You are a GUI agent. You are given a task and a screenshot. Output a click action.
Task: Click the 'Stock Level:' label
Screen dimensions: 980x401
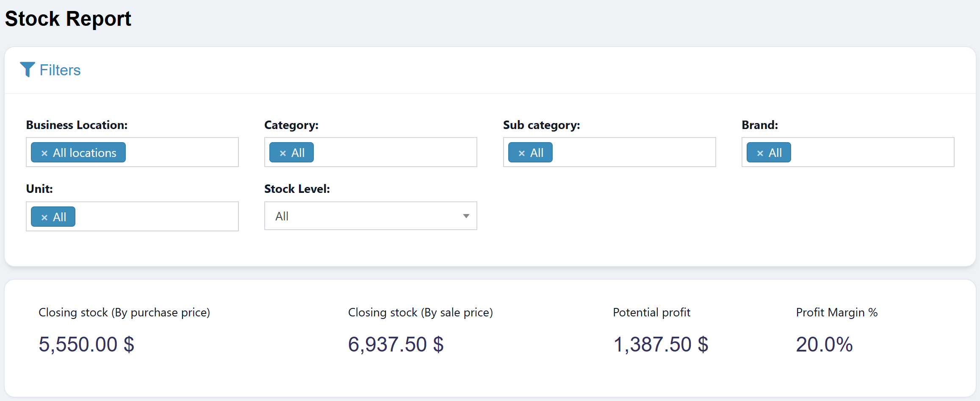pos(297,189)
